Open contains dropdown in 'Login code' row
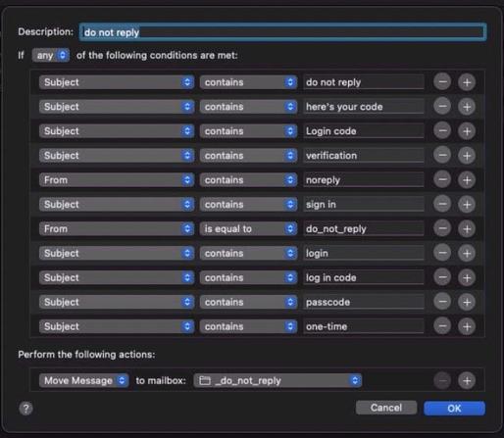Image resolution: width=504 pixels, height=438 pixels. pyautogui.click(x=248, y=131)
